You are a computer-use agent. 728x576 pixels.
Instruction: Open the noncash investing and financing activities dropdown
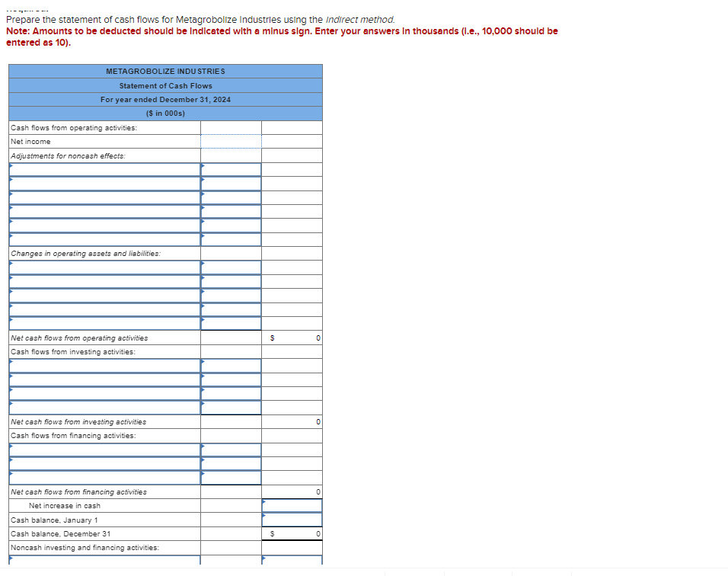pyautogui.click(x=103, y=558)
